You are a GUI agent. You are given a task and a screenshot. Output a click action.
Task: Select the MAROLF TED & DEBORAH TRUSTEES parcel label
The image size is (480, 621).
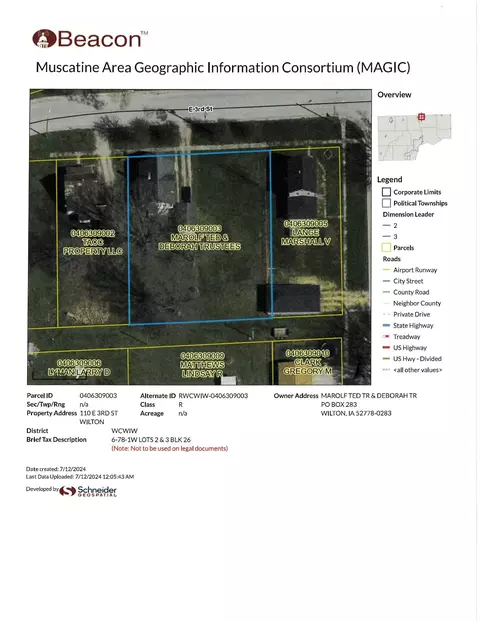point(200,238)
